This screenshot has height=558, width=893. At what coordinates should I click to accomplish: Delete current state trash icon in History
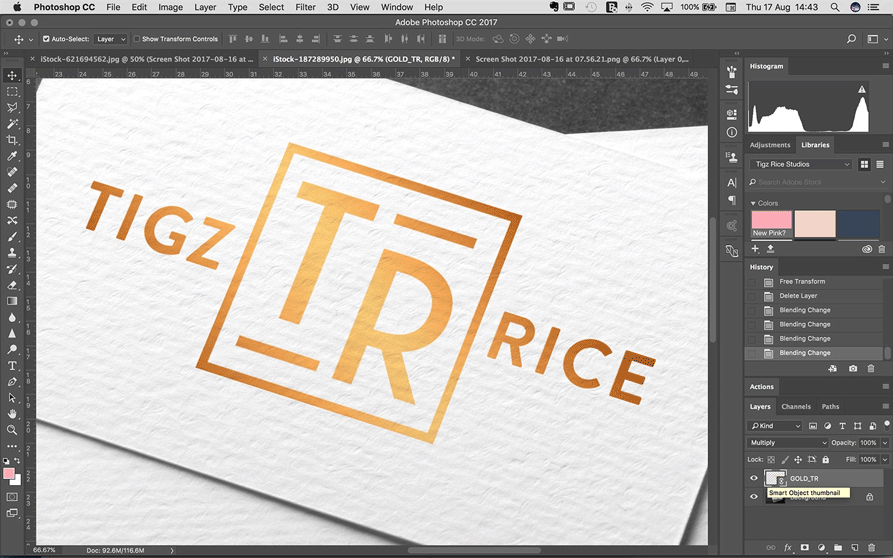click(871, 368)
